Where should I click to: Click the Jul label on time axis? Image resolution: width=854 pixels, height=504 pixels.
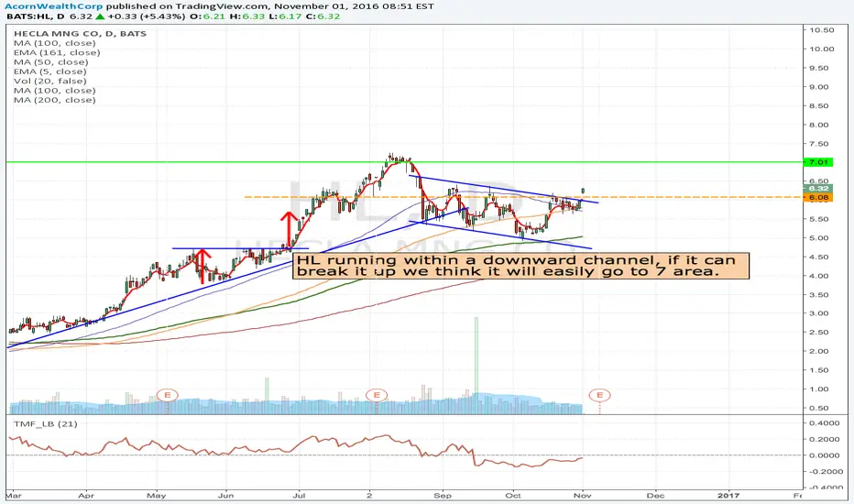298,495
